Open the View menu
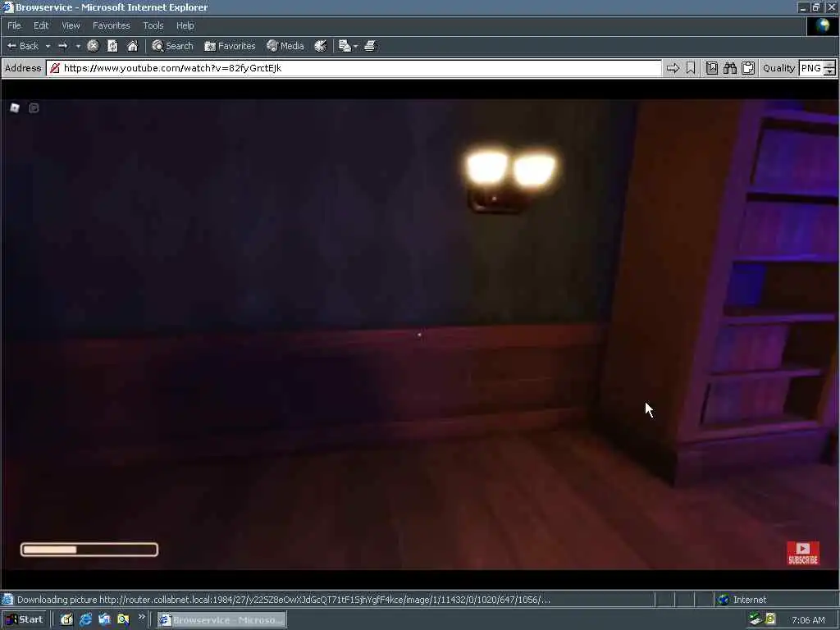Screen dimensions: 840x630 pyautogui.click(x=71, y=25)
